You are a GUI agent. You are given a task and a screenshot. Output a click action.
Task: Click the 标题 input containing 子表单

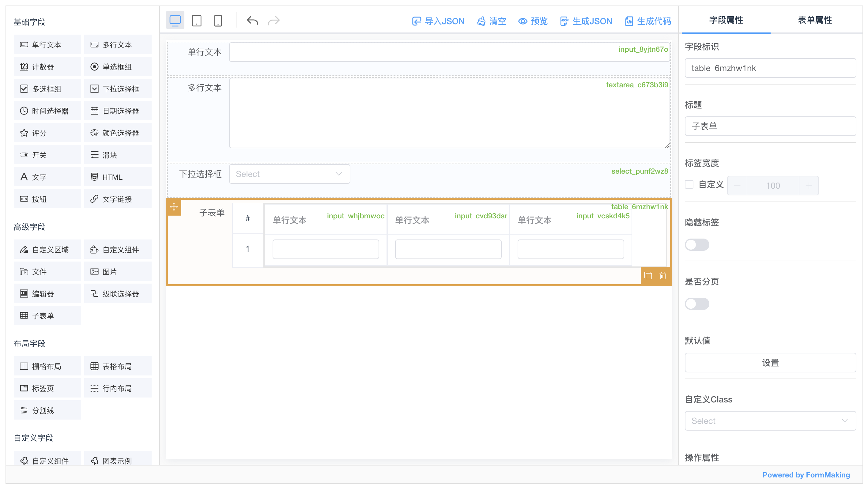coord(770,126)
